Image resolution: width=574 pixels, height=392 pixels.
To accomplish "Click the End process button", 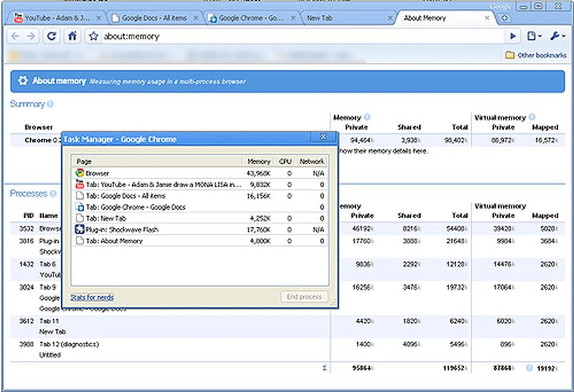I will (x=304, y=296).
